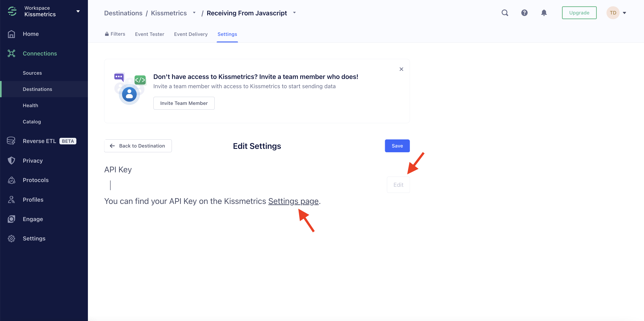This screenshot has width=644, height=321.
Task: Open the Kissmetrics breadcrumb dropdown
Action: pos(194,13)
